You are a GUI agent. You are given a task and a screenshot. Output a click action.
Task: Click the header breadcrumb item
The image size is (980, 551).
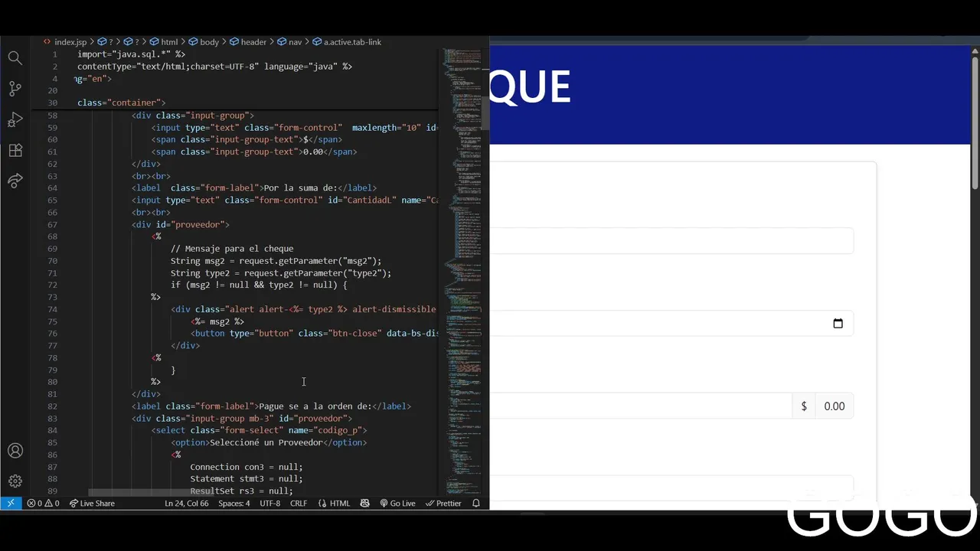pyautogui.click(x=248, y=42)
